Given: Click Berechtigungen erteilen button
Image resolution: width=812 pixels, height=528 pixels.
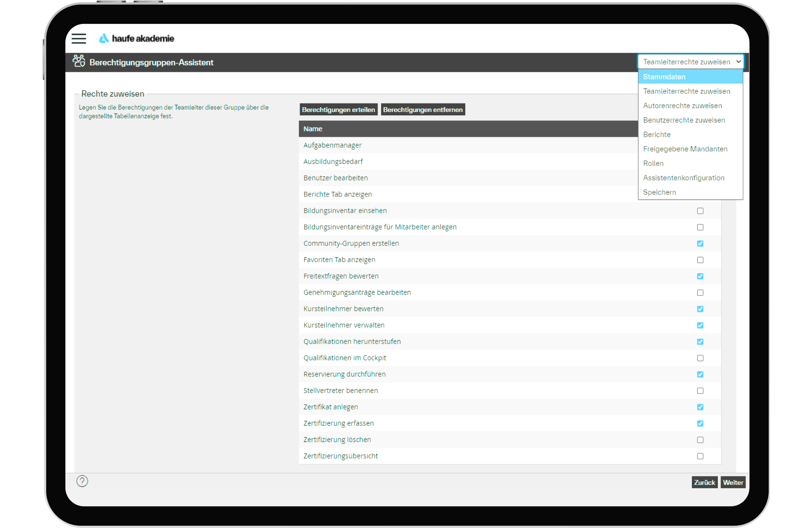Looking at the screenshot, I should [339, 110].
